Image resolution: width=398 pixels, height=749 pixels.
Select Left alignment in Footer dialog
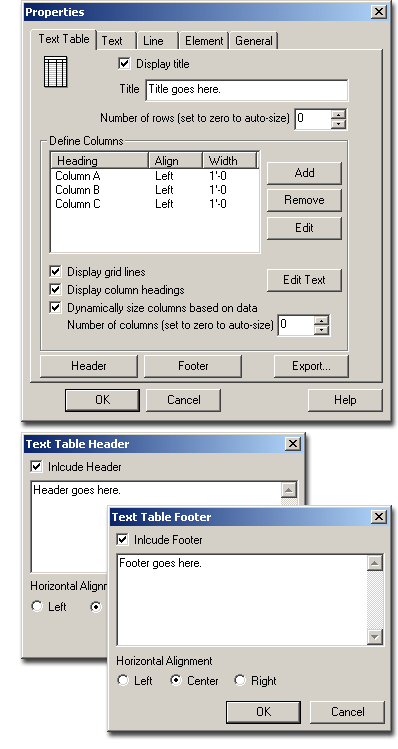pyautogui.click(x=123, y=680)
